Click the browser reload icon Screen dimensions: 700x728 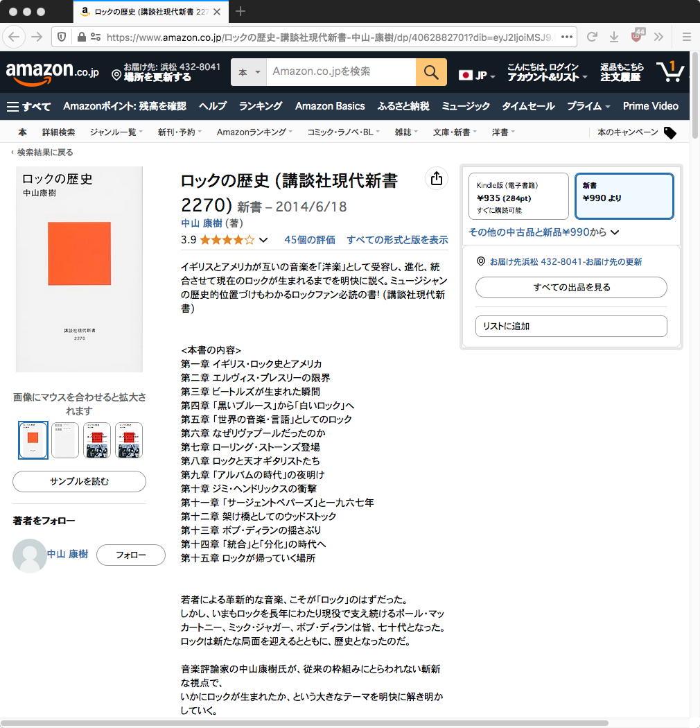click(592, 37)
